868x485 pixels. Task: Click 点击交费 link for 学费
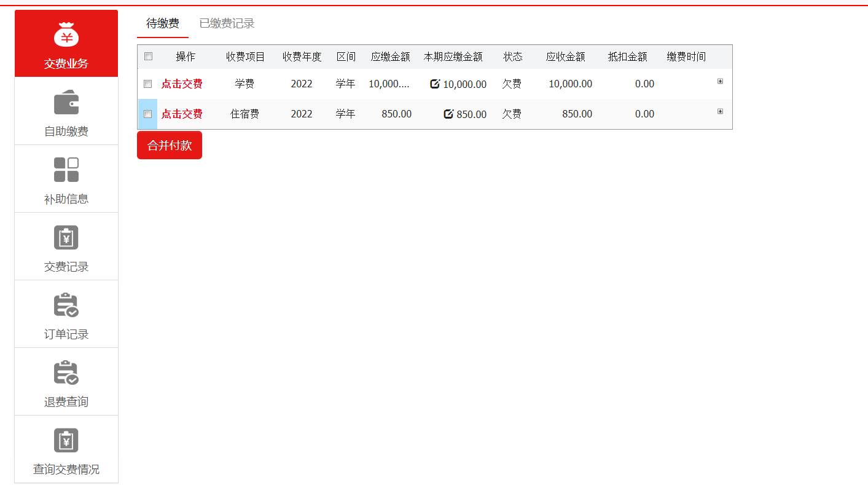[182, 84]
